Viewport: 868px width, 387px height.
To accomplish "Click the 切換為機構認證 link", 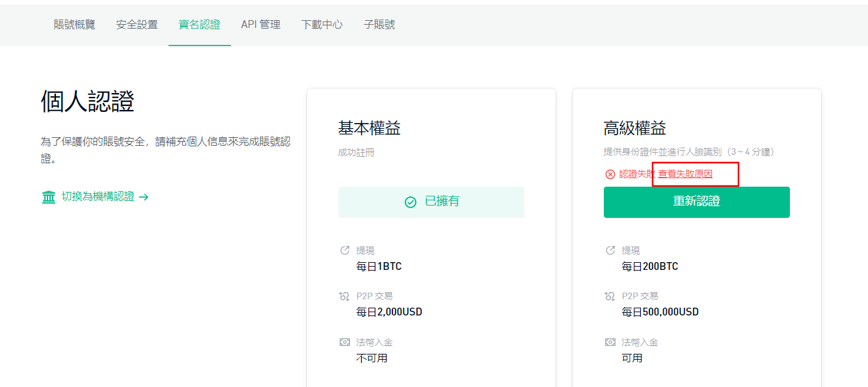I will pos(98,196).
